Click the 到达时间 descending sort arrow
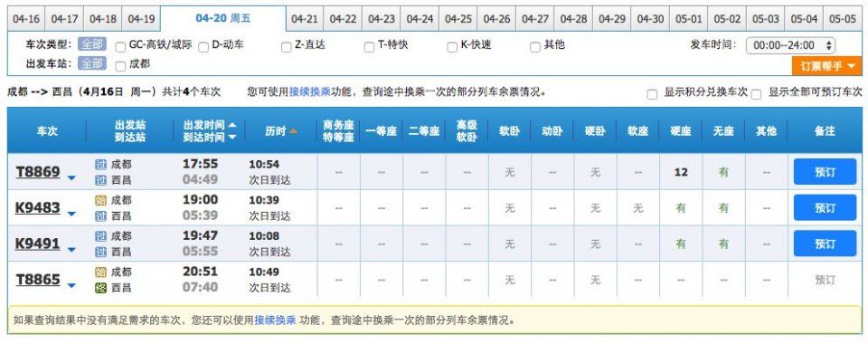The height and width of the screenshot is (344, 868). click(232, 137)
